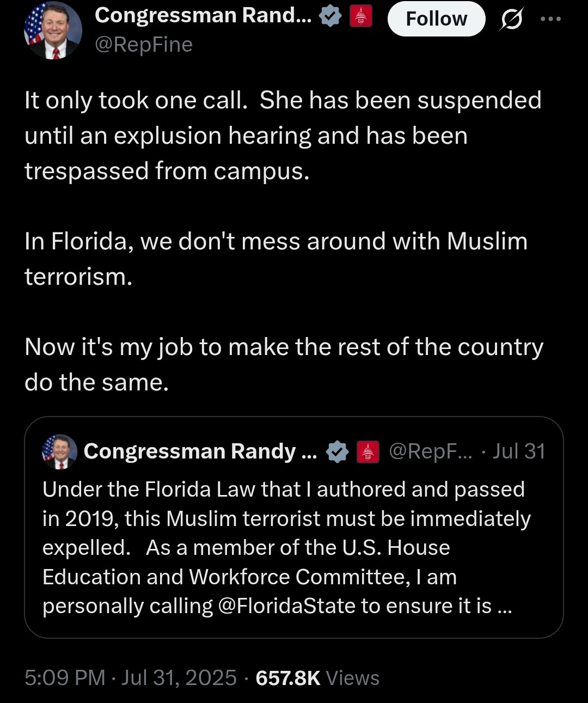The height and width of the screenshot is (703, 588).
Task: Open the three-dot more options menu
Action: [x=550, y=19]
